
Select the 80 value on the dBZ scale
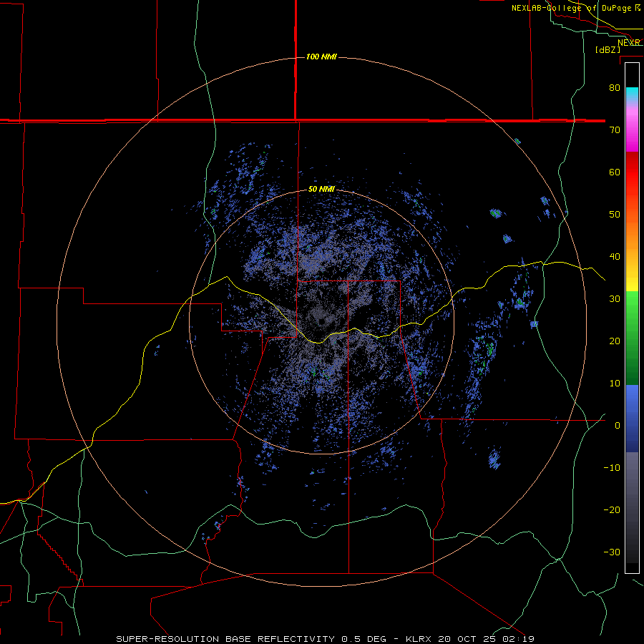[615, 87]
